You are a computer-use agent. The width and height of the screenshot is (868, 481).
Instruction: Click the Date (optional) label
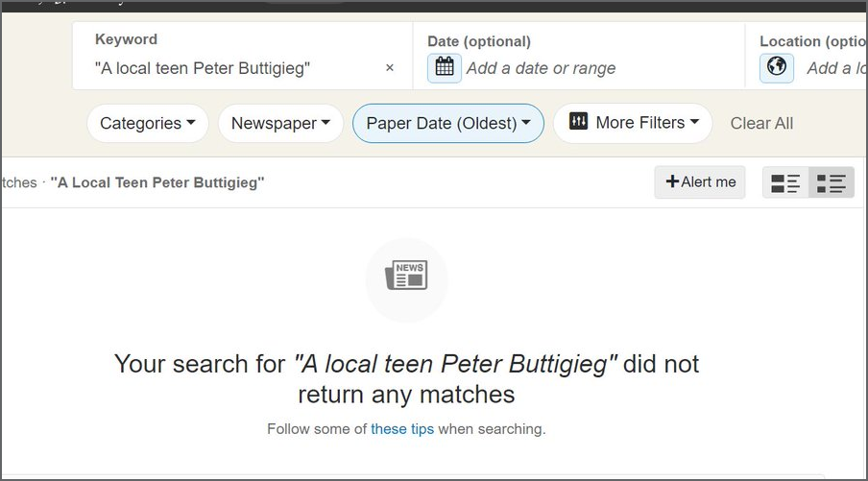coord(478,41)
